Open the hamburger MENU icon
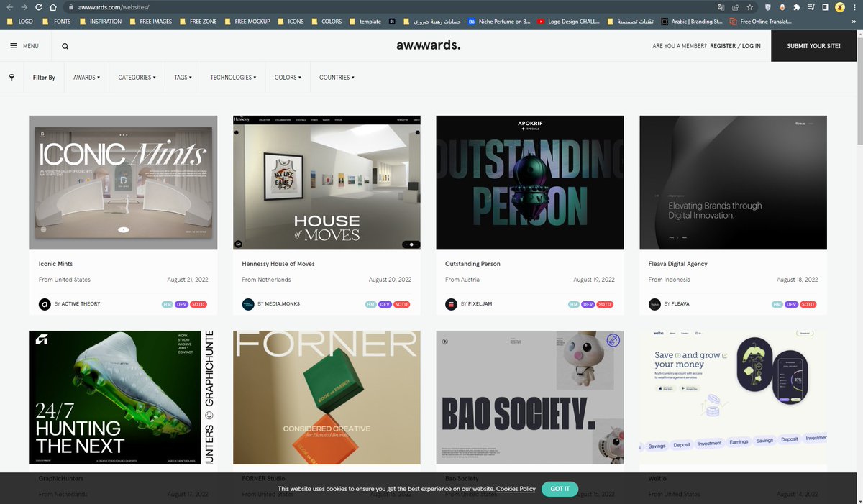 [x=14, y=46]
